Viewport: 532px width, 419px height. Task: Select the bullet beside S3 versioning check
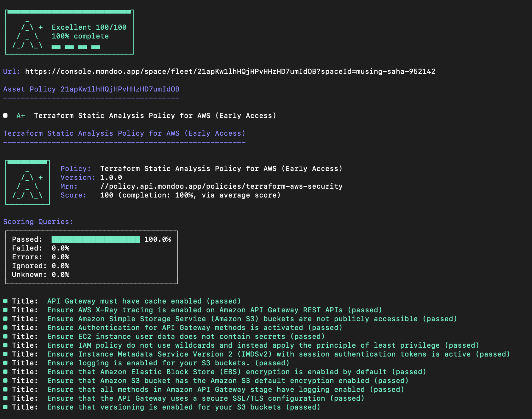5,407
